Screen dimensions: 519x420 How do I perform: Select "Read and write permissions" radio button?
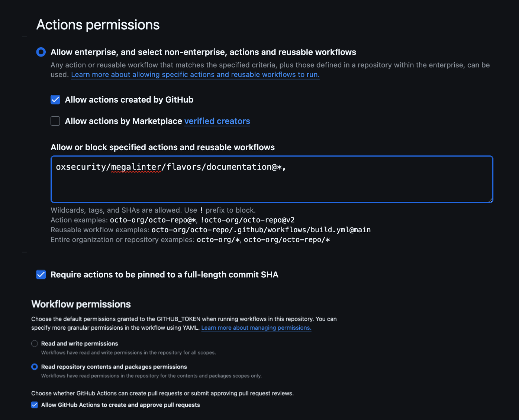point(35,344)
